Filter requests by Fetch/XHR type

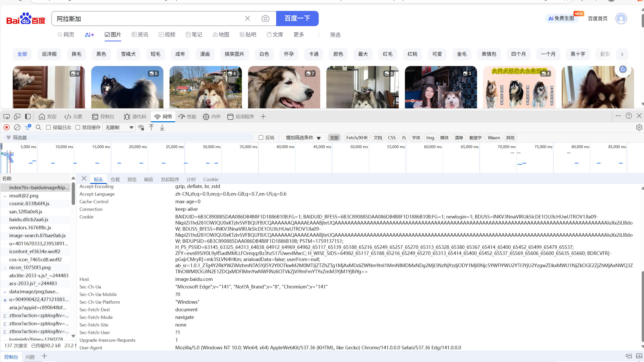357,137
